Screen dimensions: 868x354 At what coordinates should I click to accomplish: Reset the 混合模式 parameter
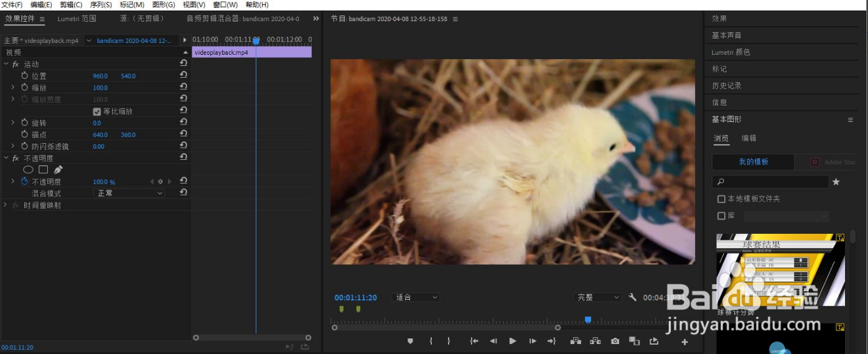[184, 193]
